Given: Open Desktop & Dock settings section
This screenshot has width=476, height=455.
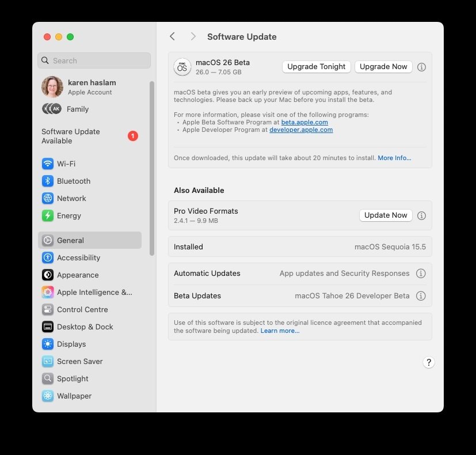Looking at the screenshot, I should pyautogui.click(x=85, y=327).
